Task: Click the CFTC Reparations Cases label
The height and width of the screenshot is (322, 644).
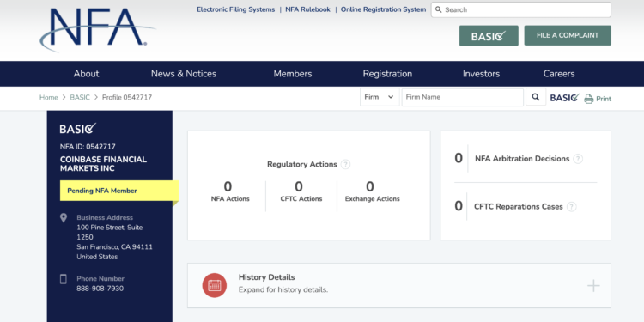Action: click(519, 207)
